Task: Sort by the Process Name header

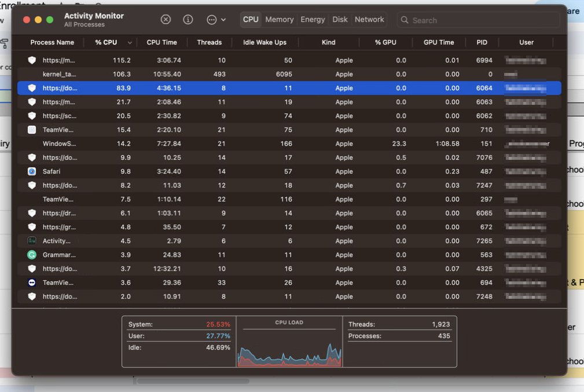Action: pyautogui.click(x=52, y=42)
